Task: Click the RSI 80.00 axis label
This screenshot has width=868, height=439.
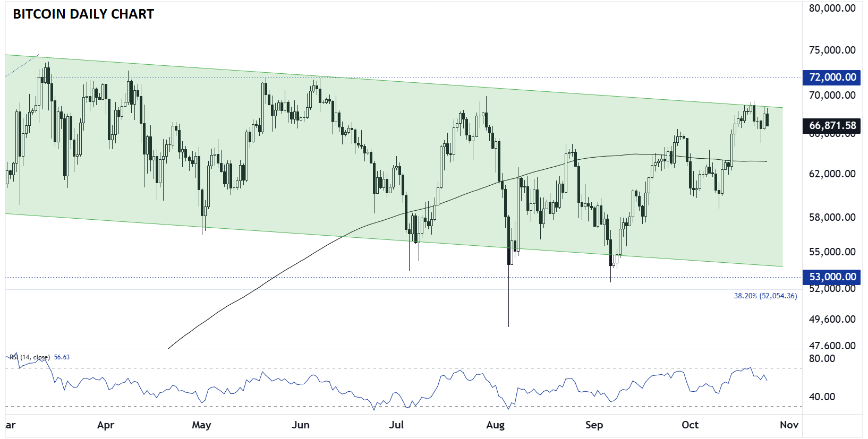Action: pyautogui.click(x=822, y=359)
